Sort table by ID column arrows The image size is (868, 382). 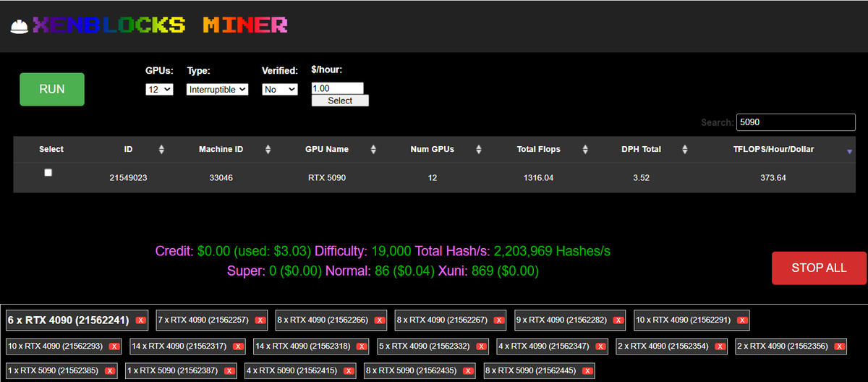(161, 150)
